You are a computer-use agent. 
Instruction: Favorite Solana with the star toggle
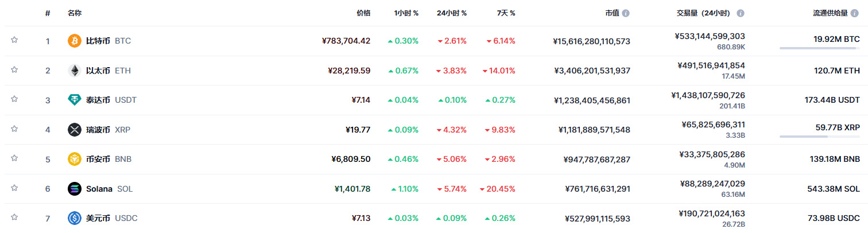coord(14,188)
